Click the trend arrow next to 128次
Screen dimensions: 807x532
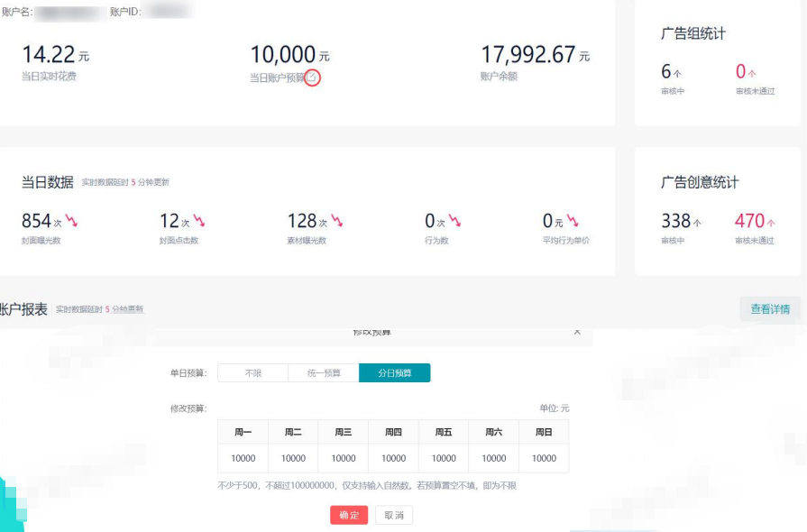coord(337,221)
